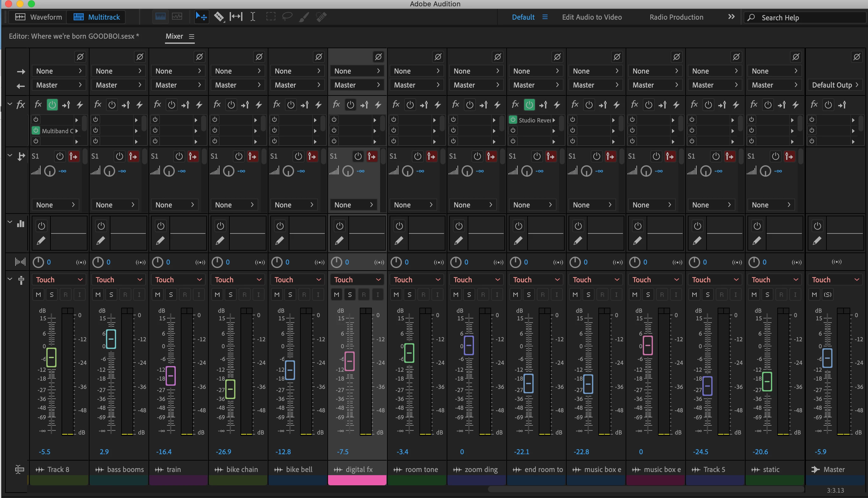The image size is (868, 498).
Task: Select the Slip tool in toolbar
Action: click(236, 16)
